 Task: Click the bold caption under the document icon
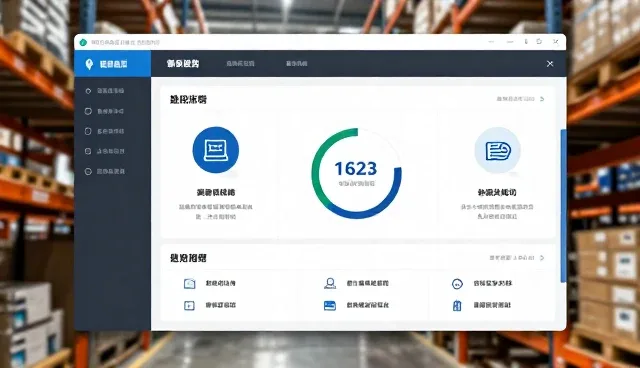point(497,192)
